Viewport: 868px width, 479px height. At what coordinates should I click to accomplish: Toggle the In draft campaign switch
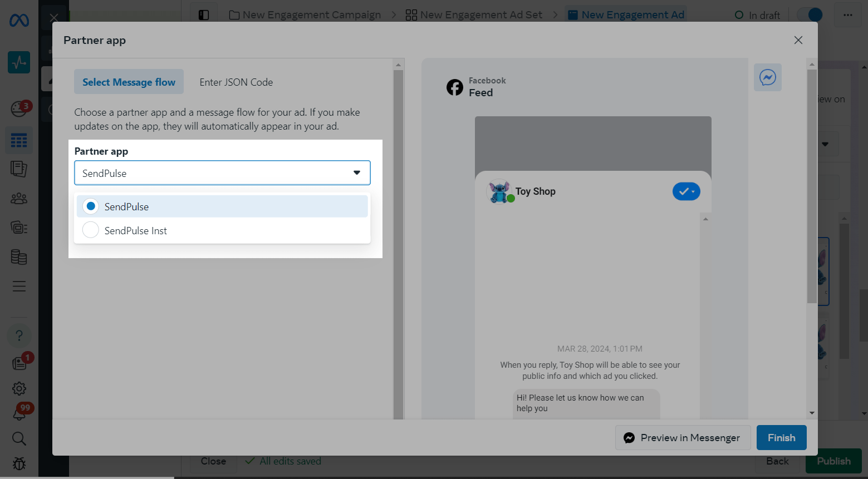point(810,15)
